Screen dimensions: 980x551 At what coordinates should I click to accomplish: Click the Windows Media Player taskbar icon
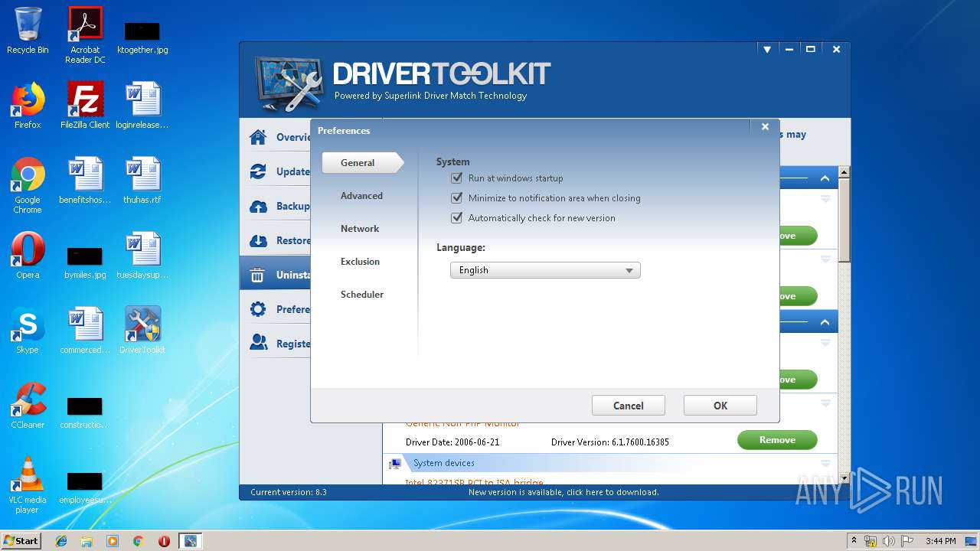coord(113,541)
